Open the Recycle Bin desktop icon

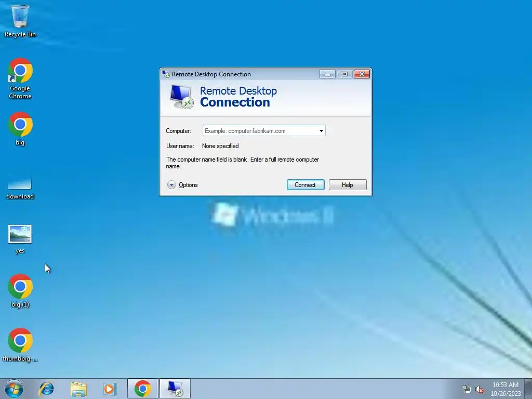click(20, 20)
